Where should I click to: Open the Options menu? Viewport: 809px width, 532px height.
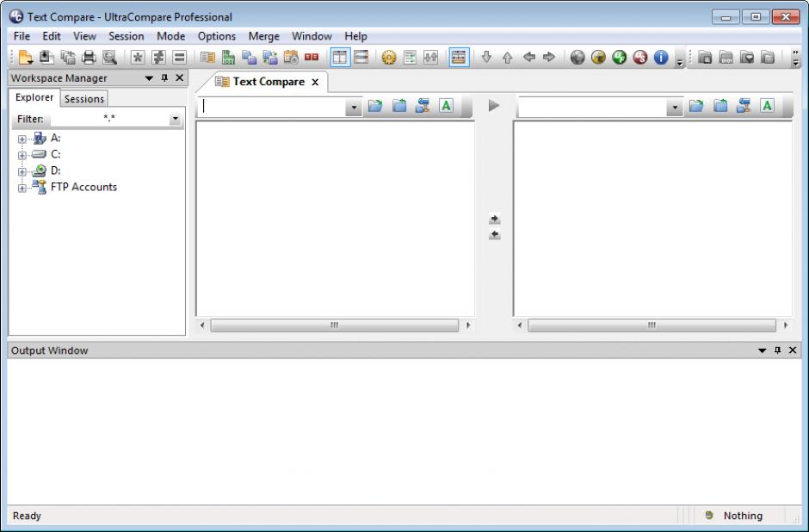217,36
